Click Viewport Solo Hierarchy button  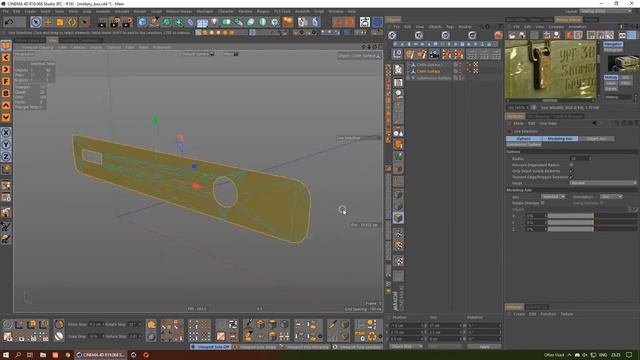pos(305,347)
